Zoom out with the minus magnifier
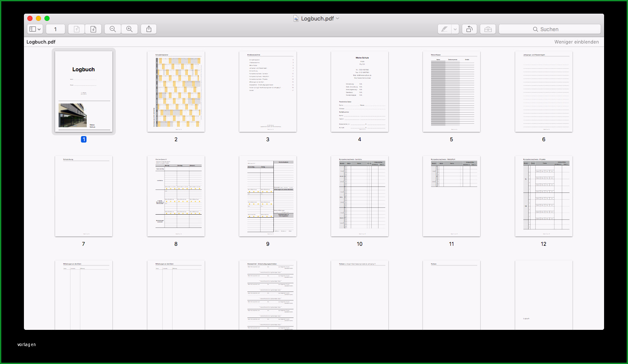The image size is (628, 364). [113, 29]
